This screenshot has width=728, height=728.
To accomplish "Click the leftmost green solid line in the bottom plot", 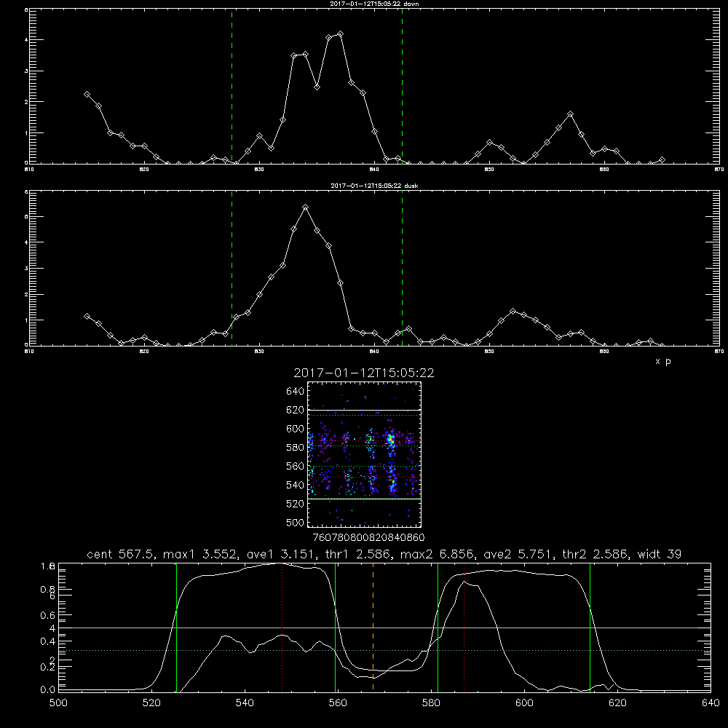I will 176,627.
